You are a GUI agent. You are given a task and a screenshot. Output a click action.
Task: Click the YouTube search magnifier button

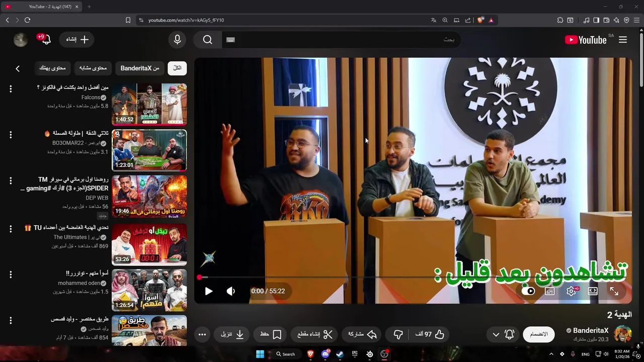tap(208, 40)
